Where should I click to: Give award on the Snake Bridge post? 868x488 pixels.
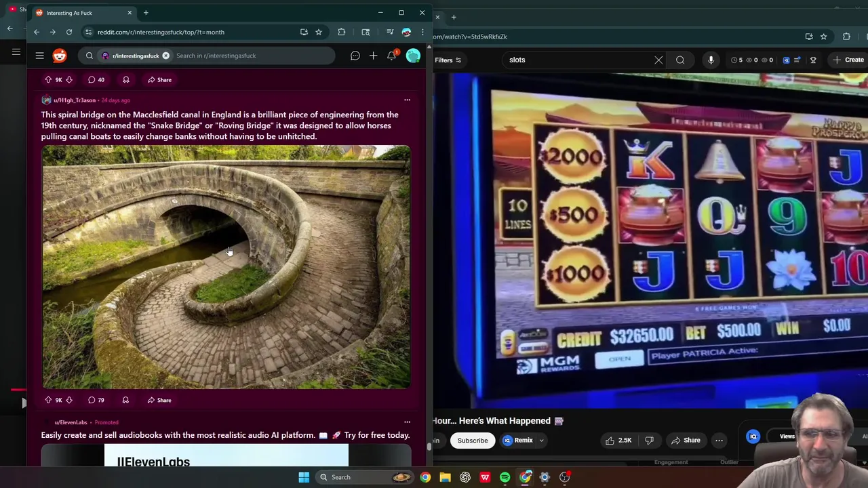coord(125,400)
